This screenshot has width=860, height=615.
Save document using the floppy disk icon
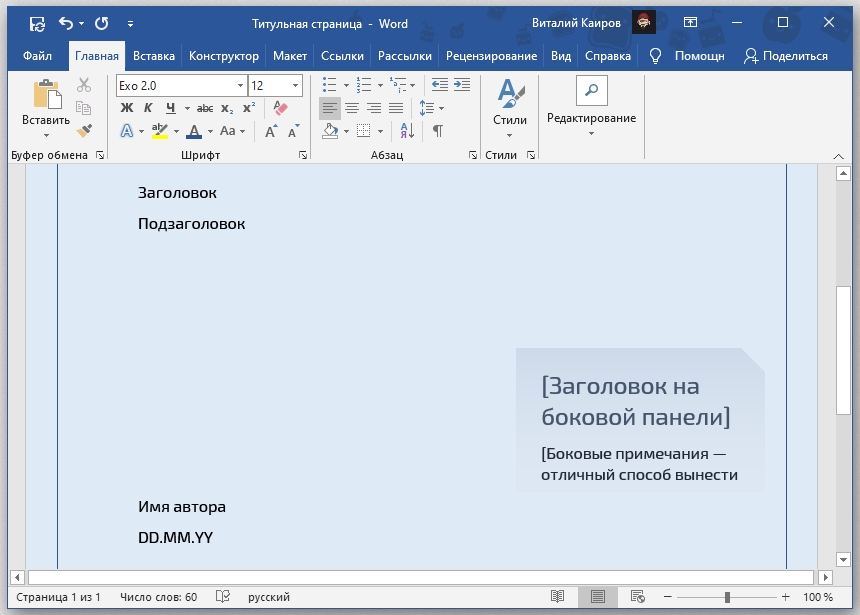coord(36,22)
